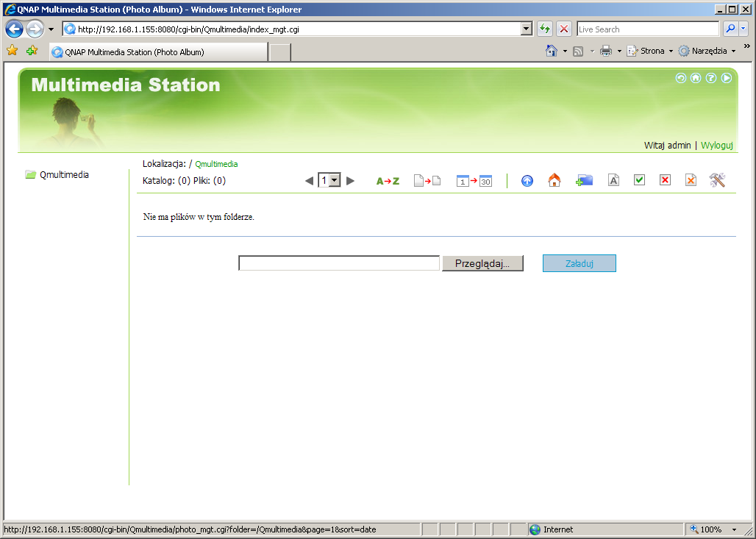Open the Strona page menu
The height and width of the screenshot is (539, 756).
pos(650,51)
